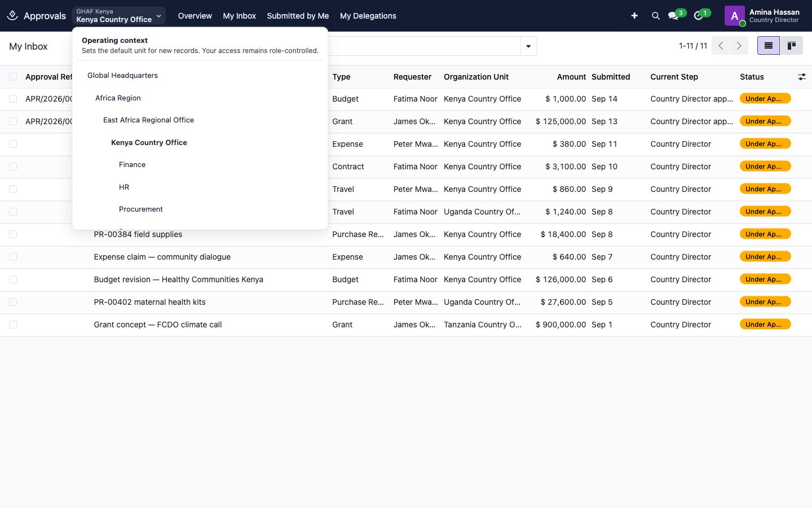Open the activities clock icon with badge 1
812x508 pixels.
coord(698,16)
